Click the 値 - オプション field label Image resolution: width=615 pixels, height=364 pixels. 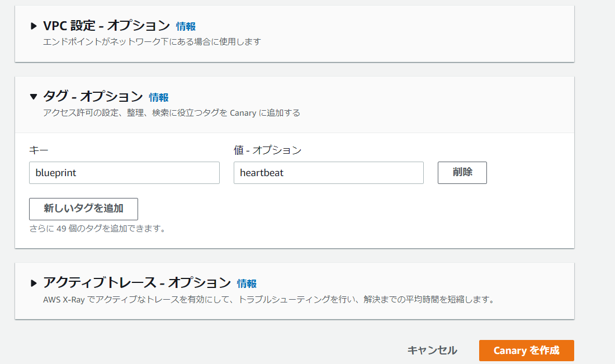coord(267,150)
